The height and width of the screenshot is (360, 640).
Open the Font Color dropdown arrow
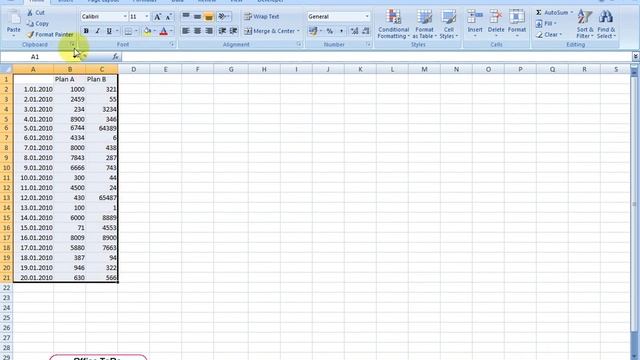[171, 31]
